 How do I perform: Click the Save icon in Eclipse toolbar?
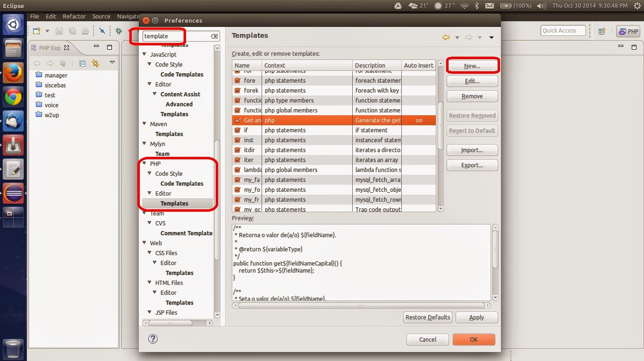tap(59, 31)
